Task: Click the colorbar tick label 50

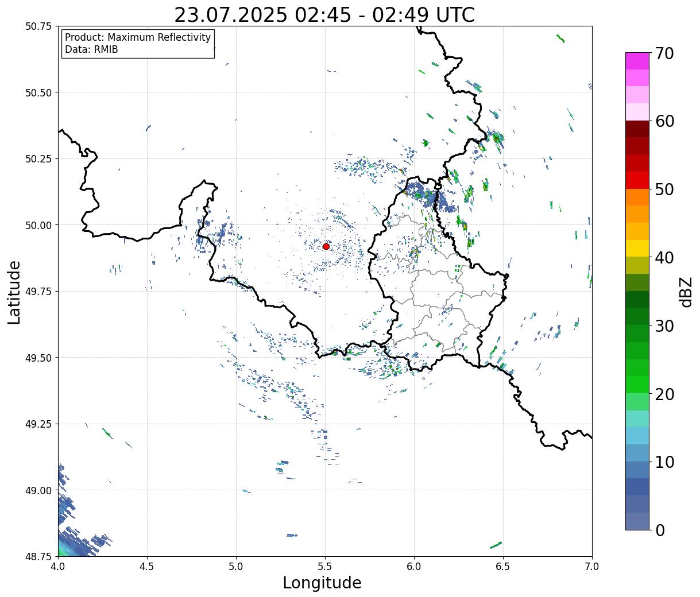Action: [x=664, y=189]
